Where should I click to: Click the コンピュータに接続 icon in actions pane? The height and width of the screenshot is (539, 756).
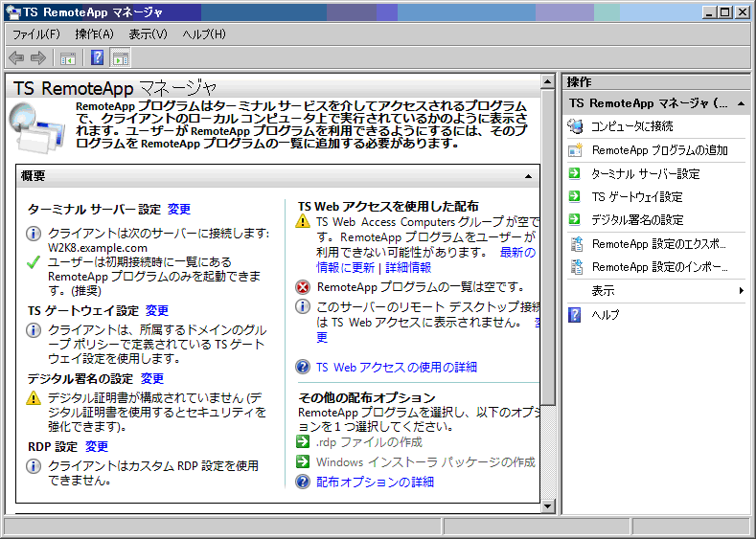click(575, 126)
